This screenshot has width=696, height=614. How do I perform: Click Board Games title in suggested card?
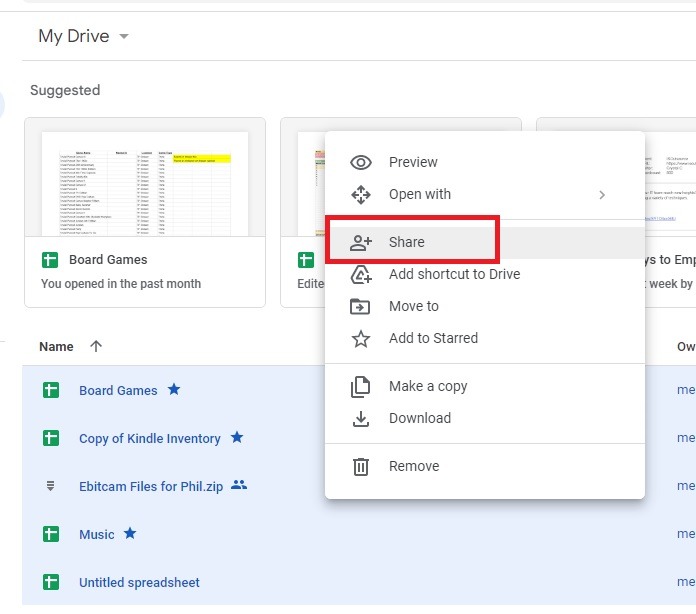coord(108,260)
